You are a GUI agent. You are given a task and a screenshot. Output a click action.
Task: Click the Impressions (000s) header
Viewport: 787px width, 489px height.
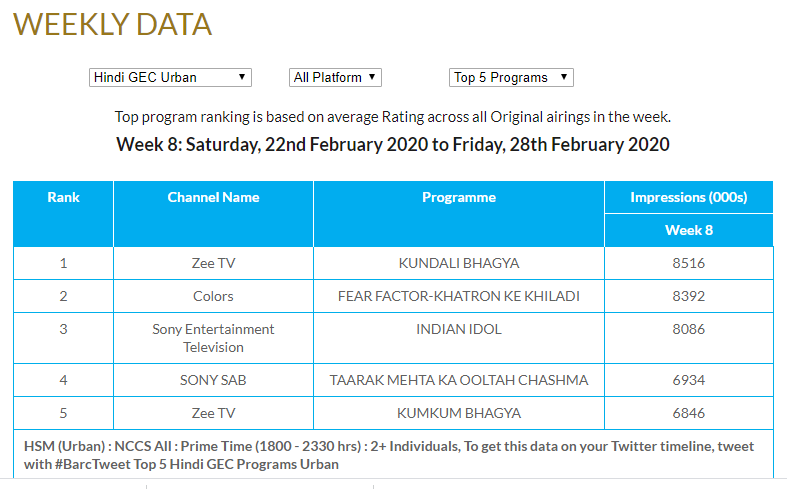click(689, 197)
